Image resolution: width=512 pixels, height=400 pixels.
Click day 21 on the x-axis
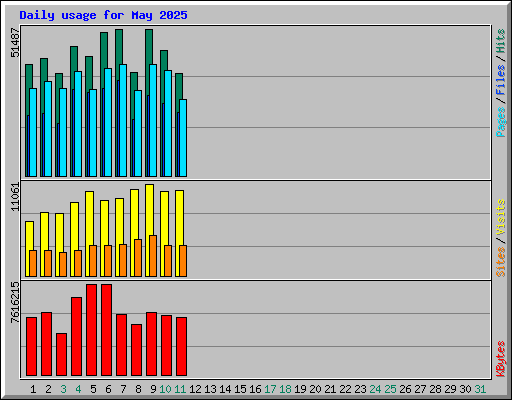coord(330,389)
